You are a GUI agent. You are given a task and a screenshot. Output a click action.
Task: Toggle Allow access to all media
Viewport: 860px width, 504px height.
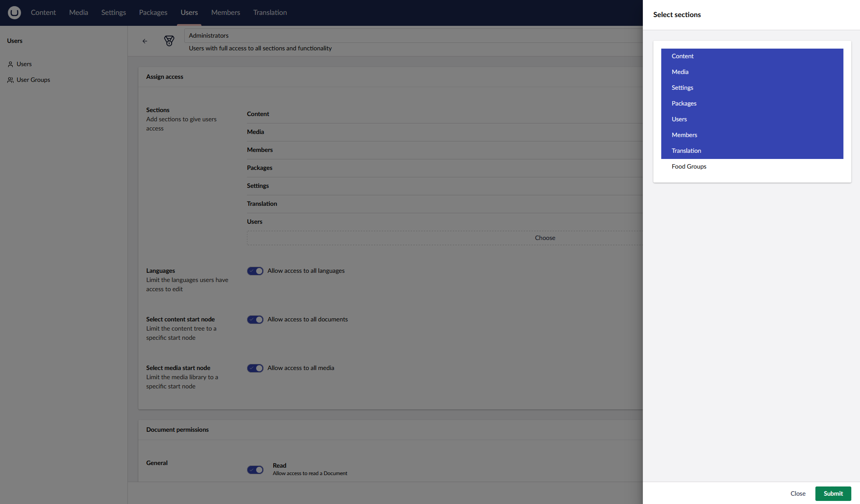(x=255, y=368)
